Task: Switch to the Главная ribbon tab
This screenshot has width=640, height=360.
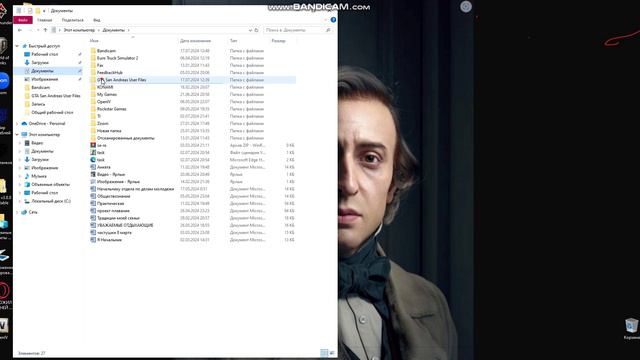Action: (x=44, y=20)
